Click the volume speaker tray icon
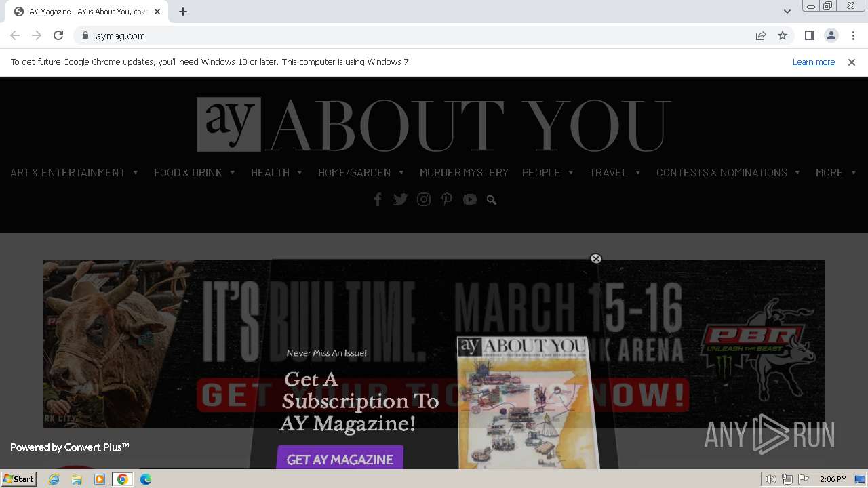The width and height of the screenshot is (868, 488). (771, 479)
